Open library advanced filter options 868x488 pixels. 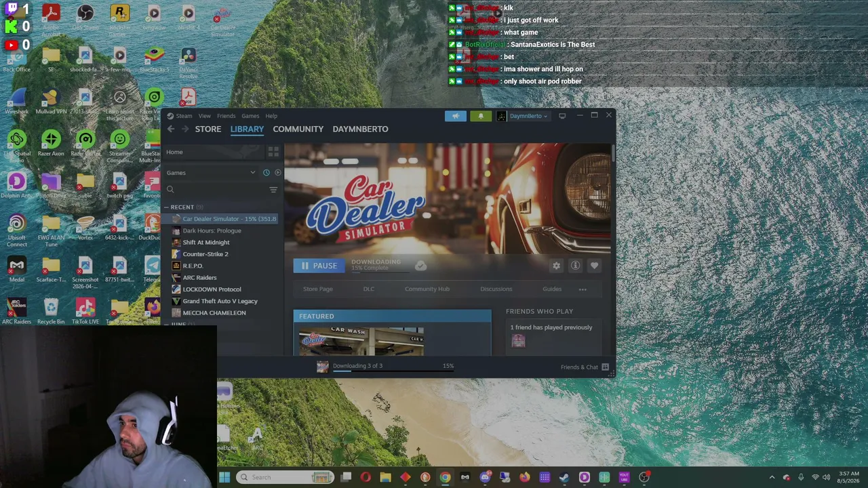tap(273, 190)
